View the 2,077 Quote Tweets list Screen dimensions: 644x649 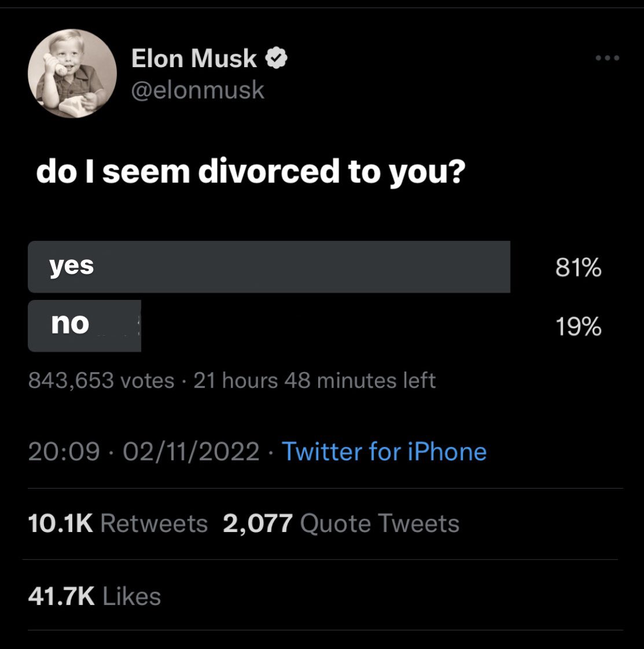[341, 523]
